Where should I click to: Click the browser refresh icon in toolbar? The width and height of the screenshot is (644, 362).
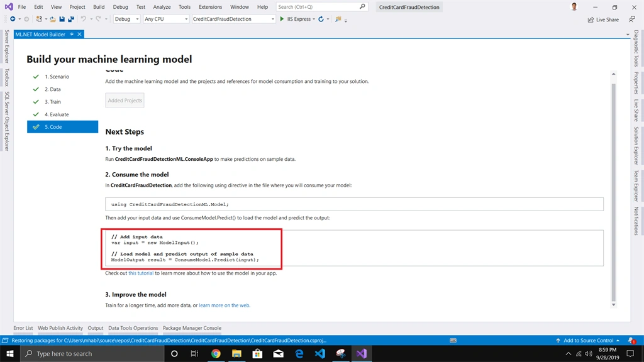[321, 19]
